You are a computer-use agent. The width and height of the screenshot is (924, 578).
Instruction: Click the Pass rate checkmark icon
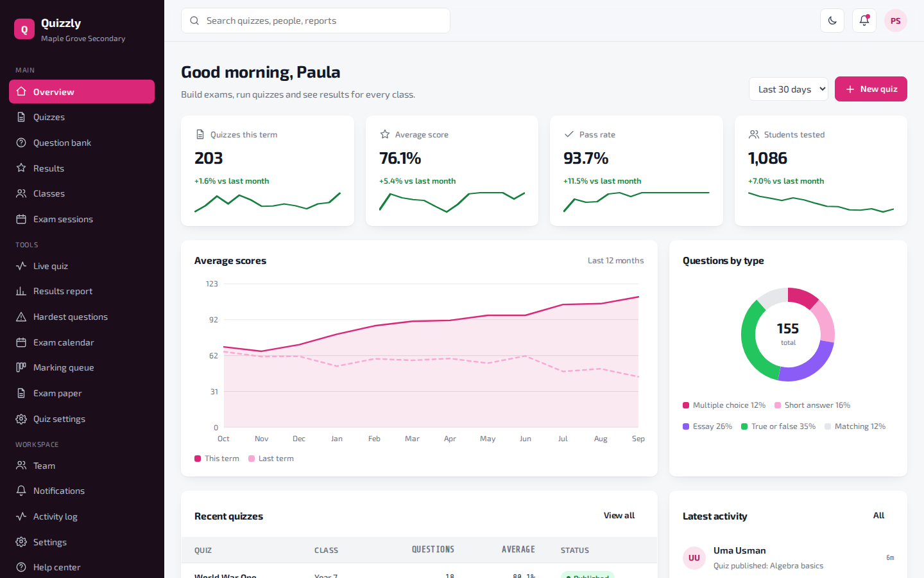569,134
